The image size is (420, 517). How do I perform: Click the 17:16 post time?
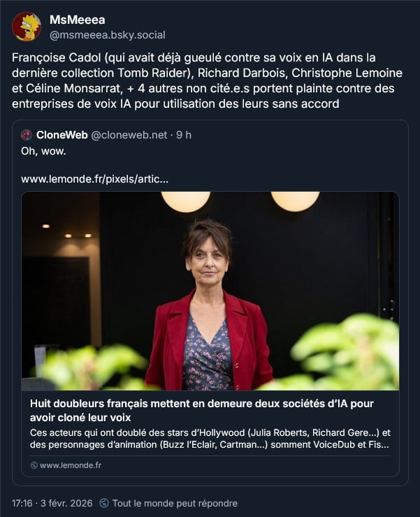click(x=22, y=503)
